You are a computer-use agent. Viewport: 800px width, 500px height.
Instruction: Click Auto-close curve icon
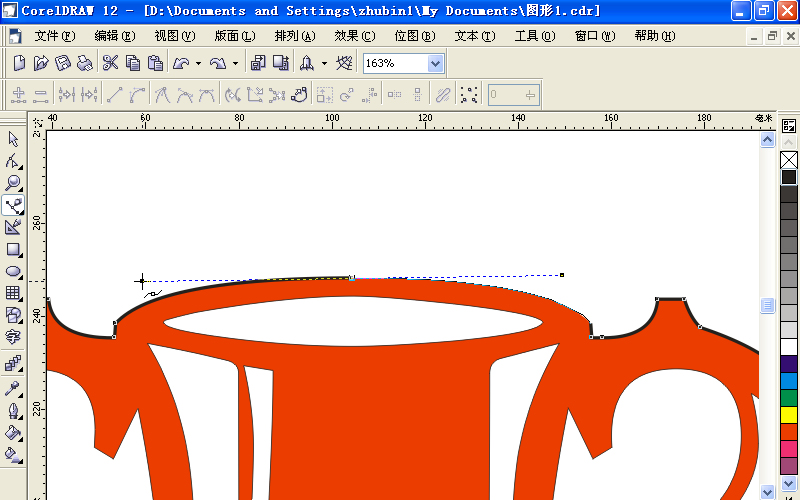pos(299,95)
